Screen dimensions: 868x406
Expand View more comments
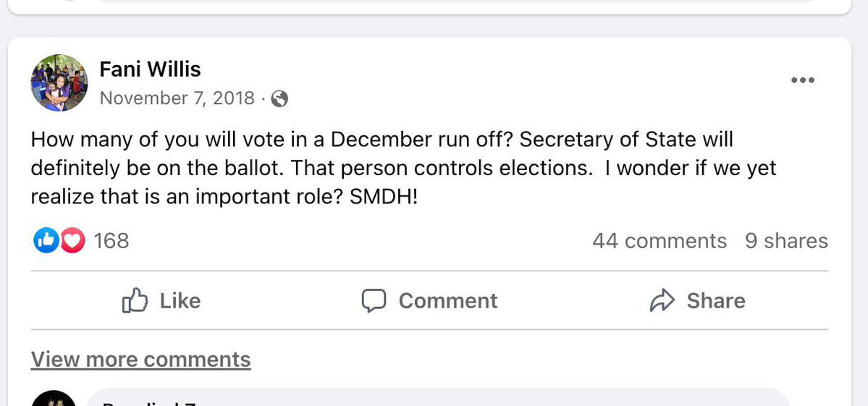tap(140, 360)
